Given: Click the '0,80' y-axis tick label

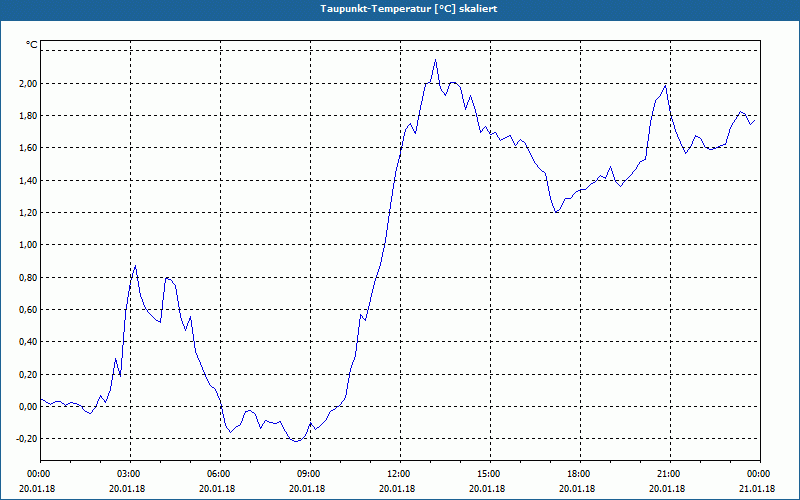Looking at the screenshot, I should coord(28,278).
